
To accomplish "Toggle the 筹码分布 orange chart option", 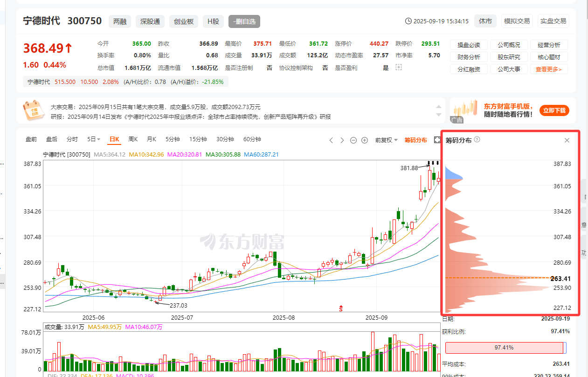I will (x=415, y=140).
